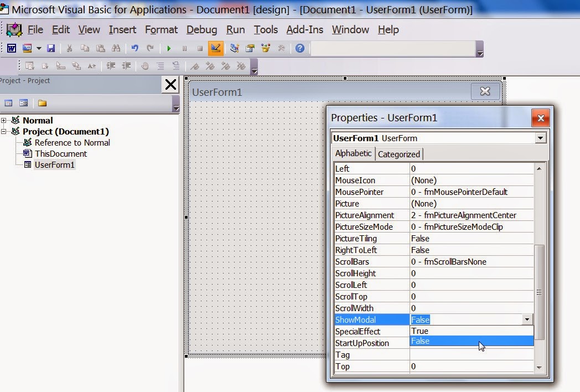Open VBA Help
This screenshot has width=580, height=392.
coord(299,48)
